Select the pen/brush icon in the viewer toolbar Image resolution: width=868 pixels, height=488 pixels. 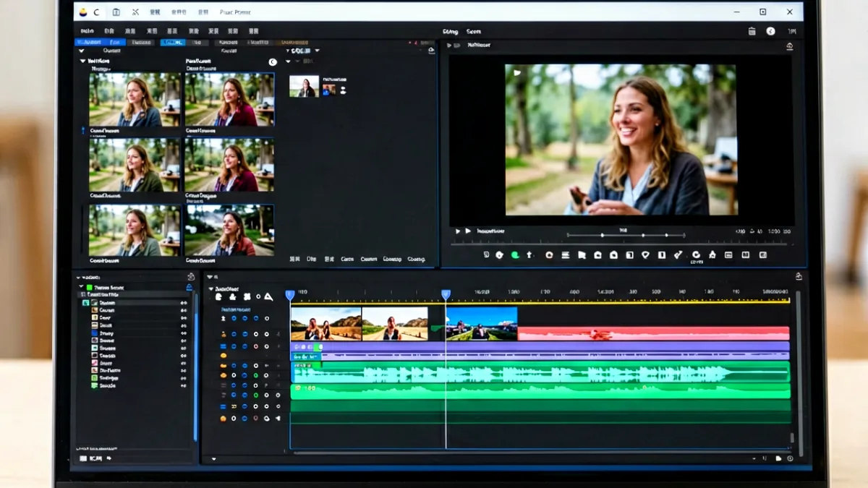[x=678, y=254]
